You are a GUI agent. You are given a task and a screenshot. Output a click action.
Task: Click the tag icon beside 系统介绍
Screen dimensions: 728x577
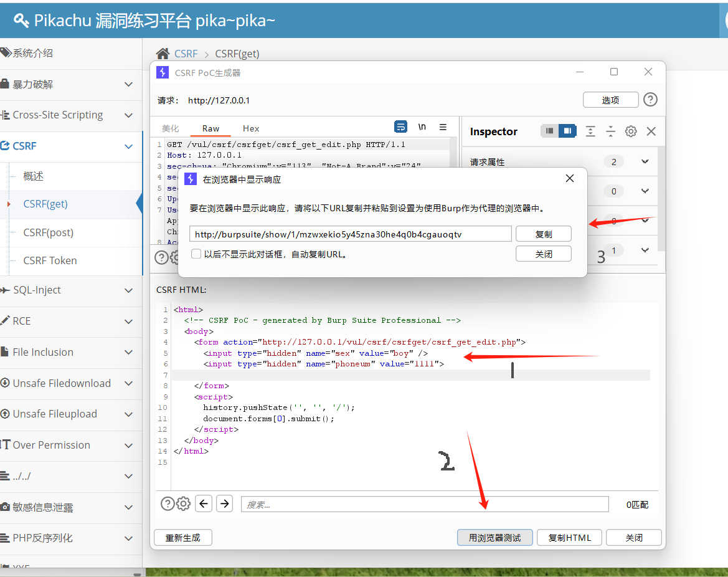[x=6, y=52]
